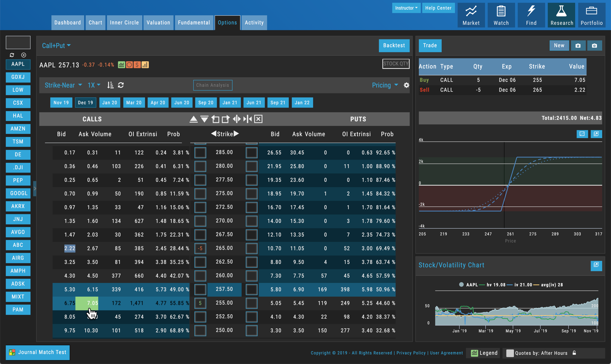Click the orange circle icon beside AAPL price
The height and width of the screenshot is (364, 611).
pos(129,65)
